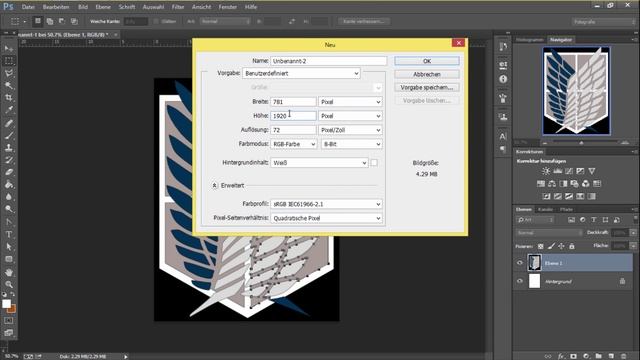The image size is (640, 360).
Task: Select the Lasso tool
Action: [x=9, y=73]
